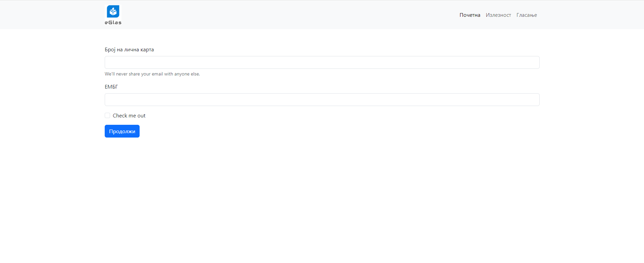The width and height of the screenshot is (644, 263).
Task: Click the eGlas brand text under logo
Action: [113, 22]
